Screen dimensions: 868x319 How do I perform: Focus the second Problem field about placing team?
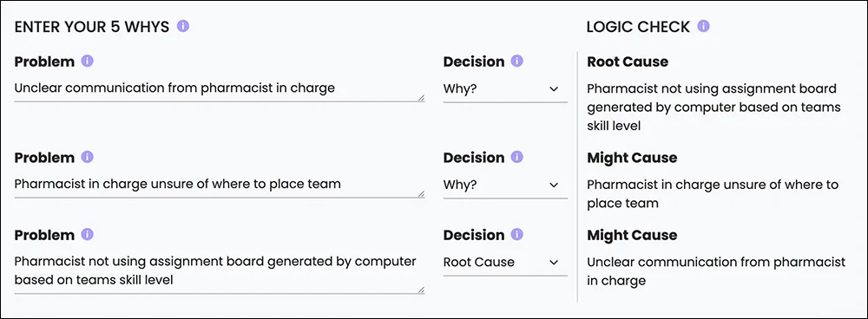(220, 186)
